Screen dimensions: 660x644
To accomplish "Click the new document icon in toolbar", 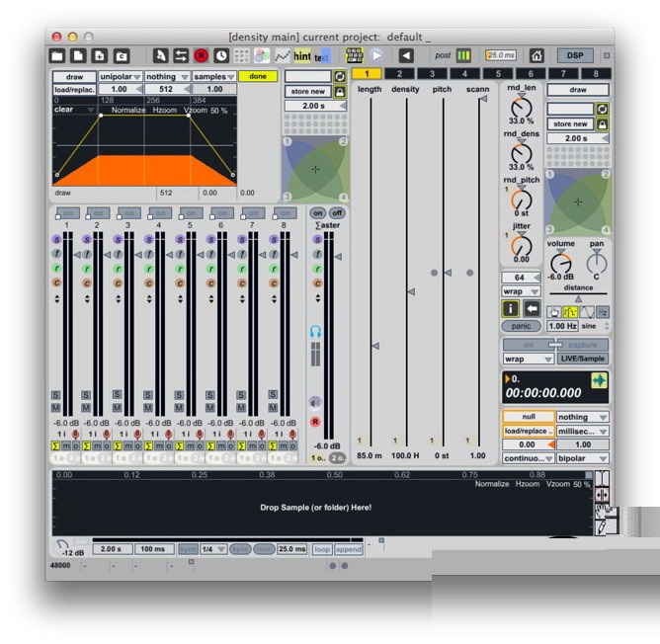I will tap(78, 55).
